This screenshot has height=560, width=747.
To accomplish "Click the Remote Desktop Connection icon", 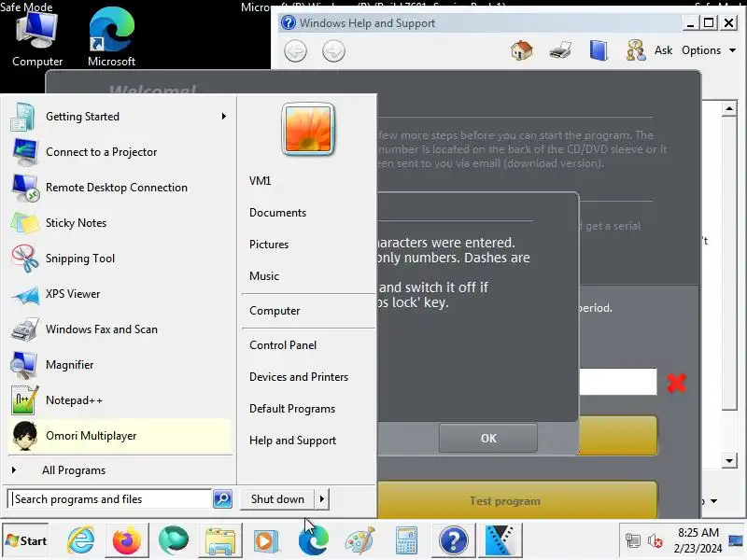I will click(x=25, y=188).
